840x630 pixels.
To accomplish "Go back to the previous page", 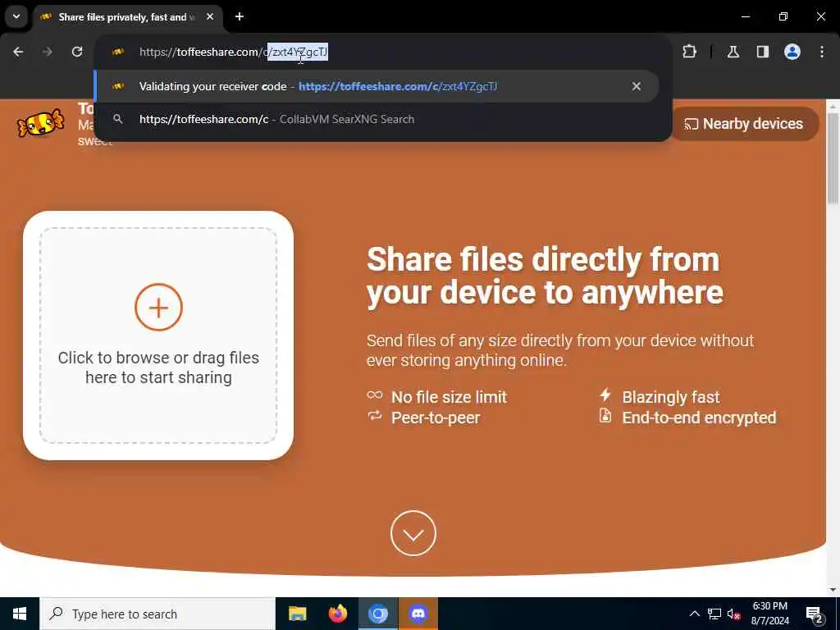I will point(18,52).
